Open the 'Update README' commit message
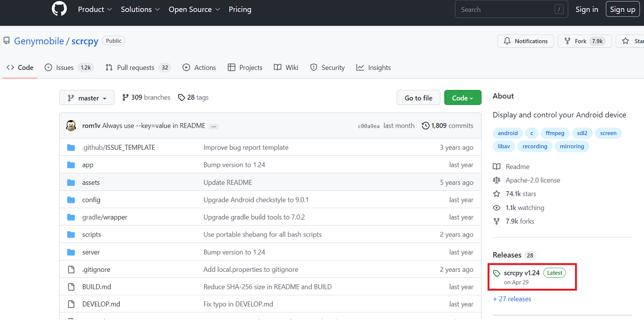Screen dimensions: 644x323 pyautogui.click(x=228, y=182)
